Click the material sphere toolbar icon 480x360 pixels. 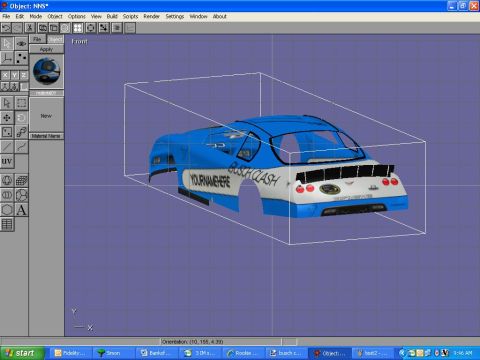click(65, 28)
